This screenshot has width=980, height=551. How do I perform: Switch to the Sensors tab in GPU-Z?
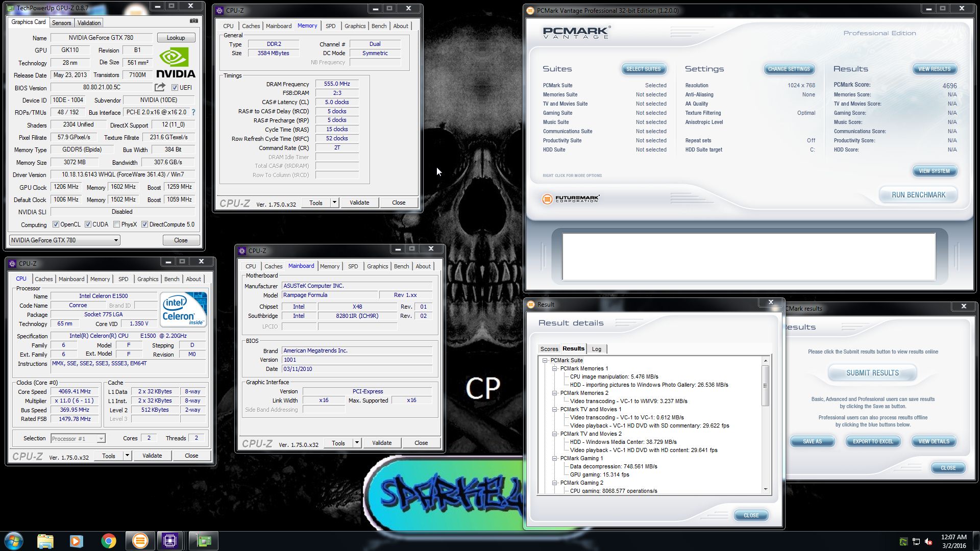click(x=61, y=22)
